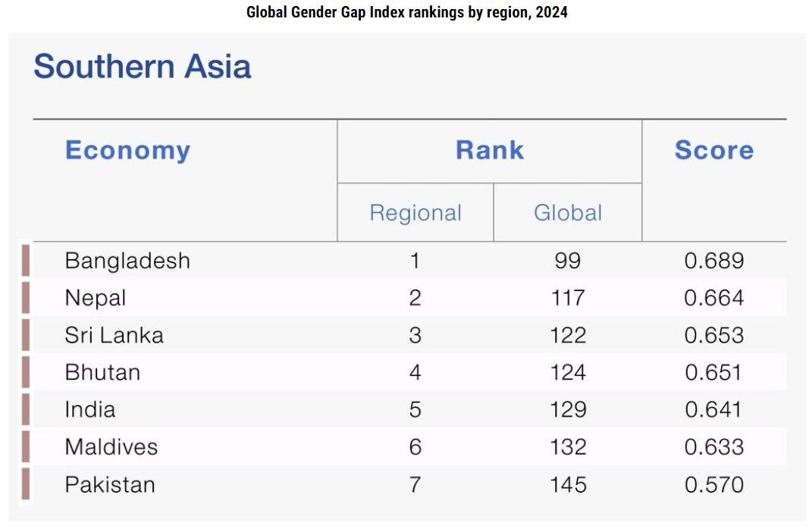
Task: Click the color bar beside Pakistan
Action: (25, 484)
